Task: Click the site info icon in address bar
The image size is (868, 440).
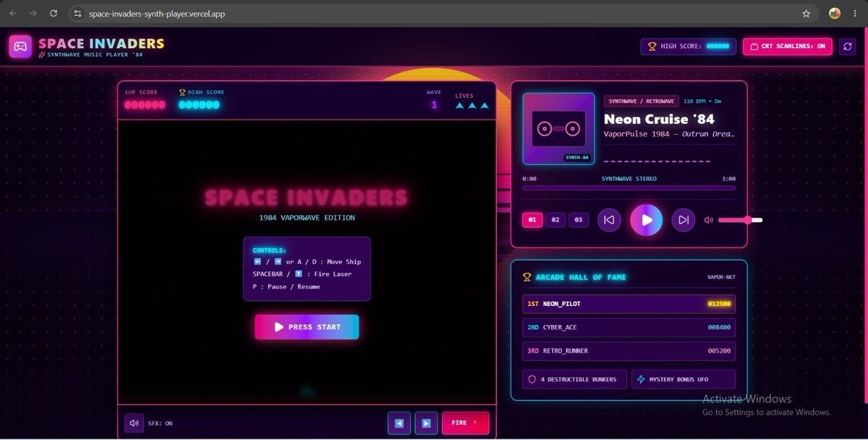Action: 77,13
